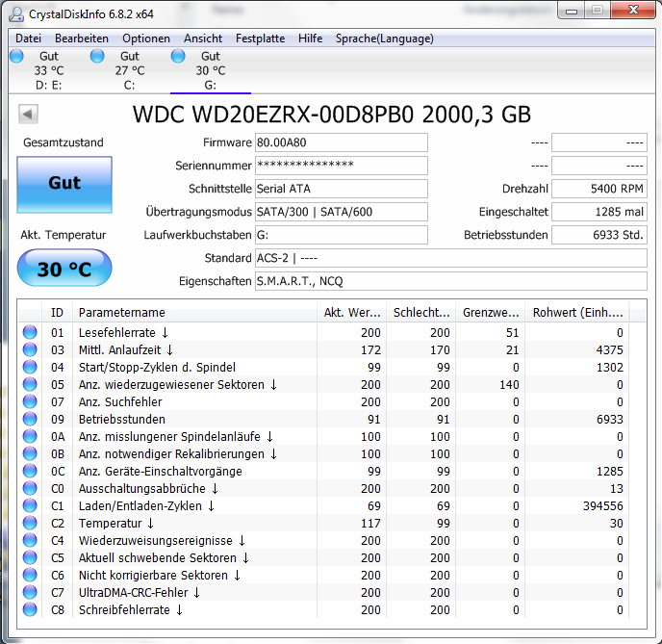
Task: Click status orb for UltraDMA-CRC-Fehler row
Action: pos(30,592)
